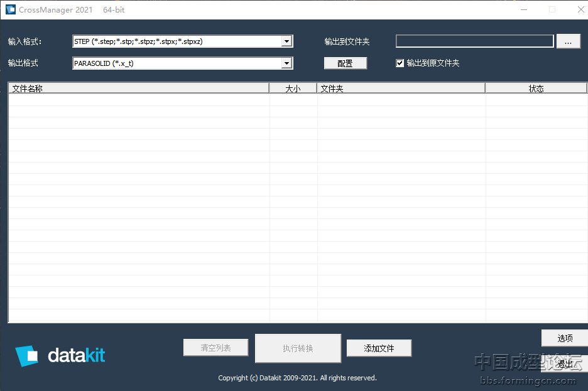This screenshot has height=391, width=588.
Task: Open the 输入格式 STEP dropdown
Action: [x=286, y=41]
